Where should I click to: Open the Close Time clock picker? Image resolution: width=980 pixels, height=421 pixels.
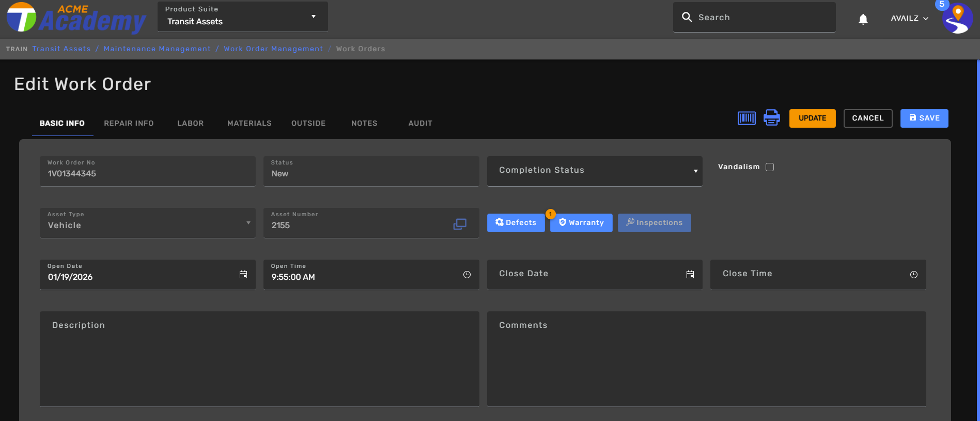(x=913, y=275)
